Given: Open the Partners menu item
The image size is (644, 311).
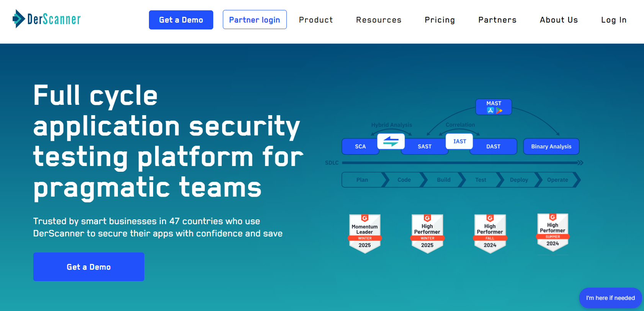Looking at the screenshot, I should (497, 20).
